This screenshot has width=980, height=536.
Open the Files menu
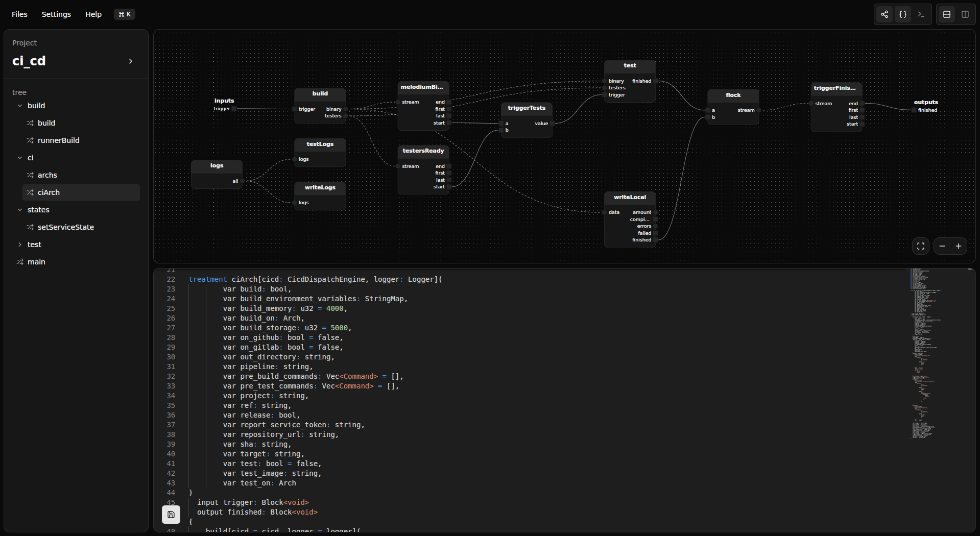pos(19,14)
